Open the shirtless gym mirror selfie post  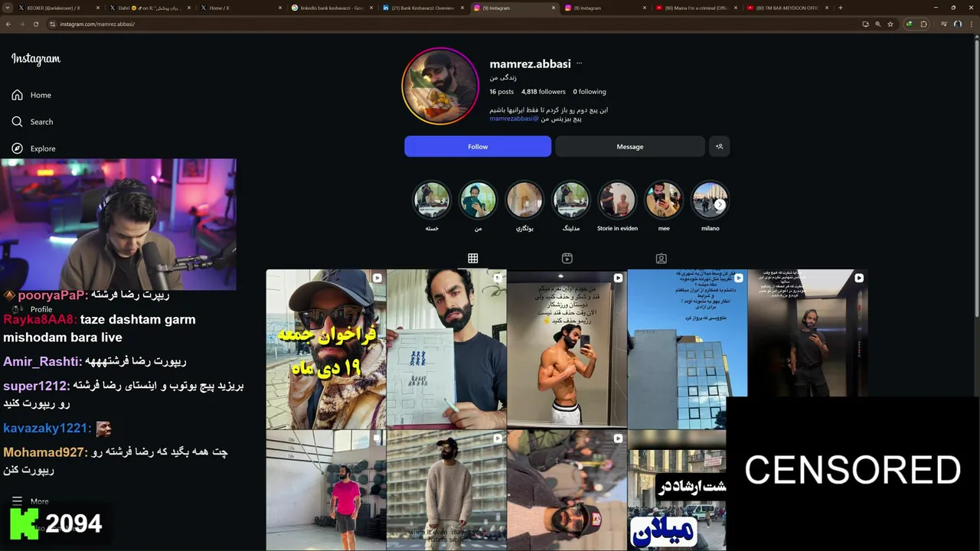[567, 349]
